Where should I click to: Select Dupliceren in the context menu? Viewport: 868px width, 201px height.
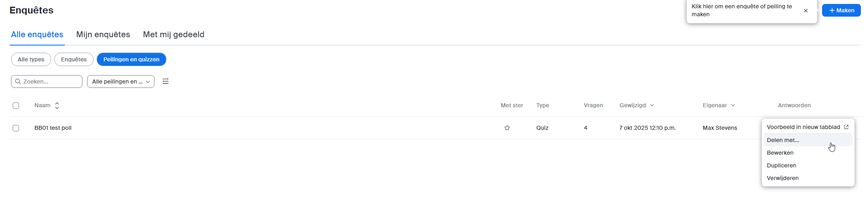(x=781, y=165)
